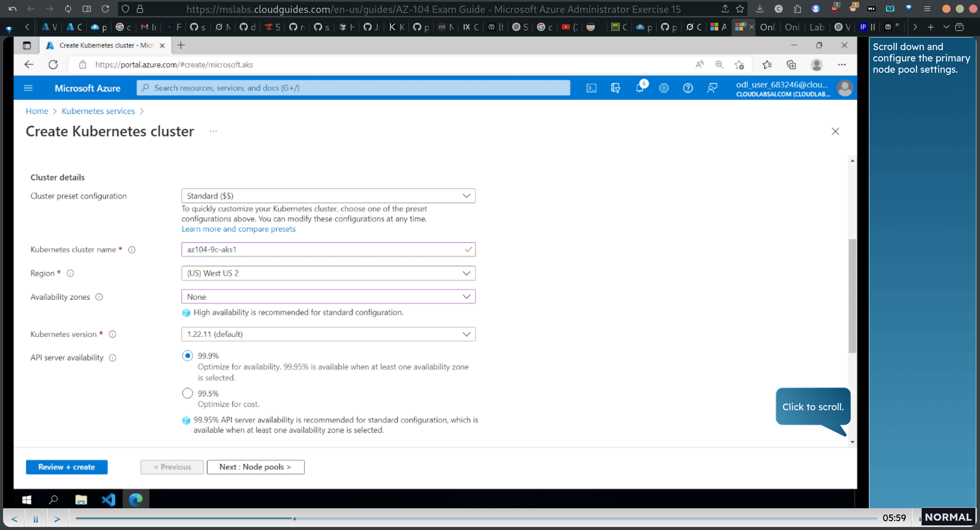
Task: Click the Previous button
Action: pyautogui.click(x=172, y=467)
